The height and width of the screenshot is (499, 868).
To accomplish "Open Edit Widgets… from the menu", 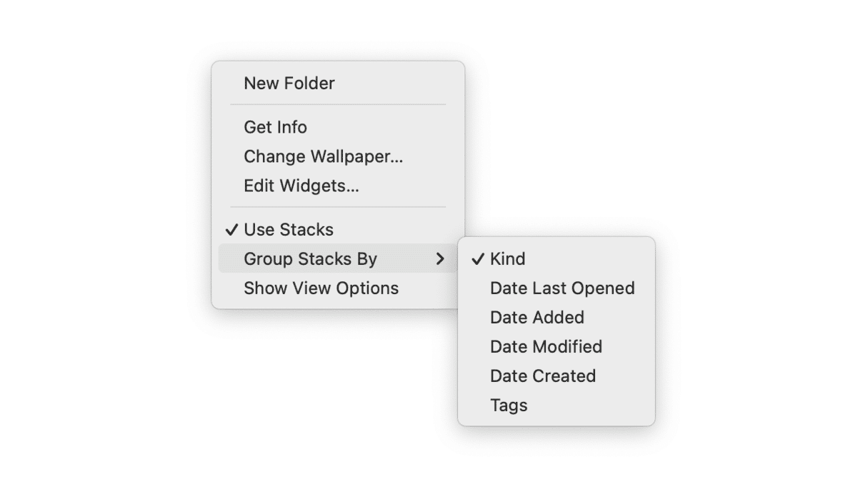I will [x=301, y=186].
